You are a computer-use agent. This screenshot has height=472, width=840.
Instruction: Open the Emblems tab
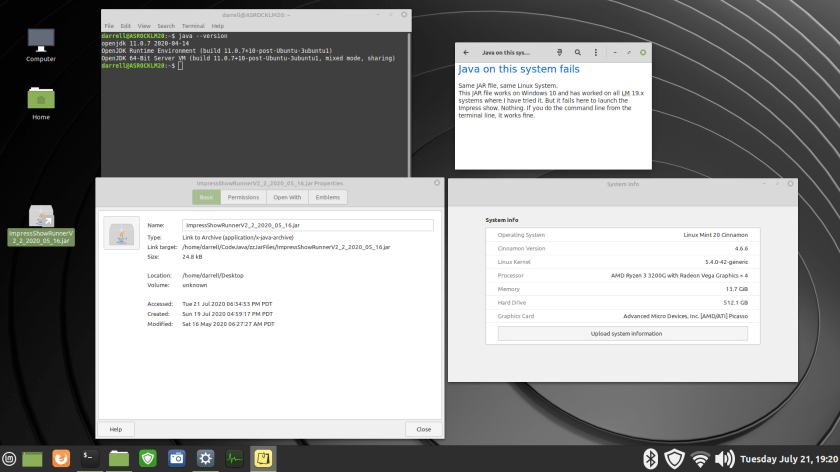328,198
